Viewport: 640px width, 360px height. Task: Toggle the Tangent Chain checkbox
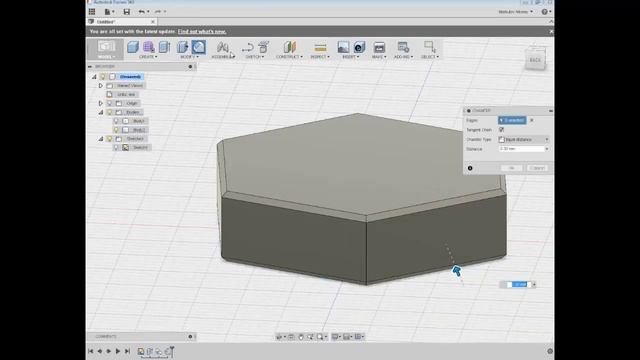click(x=501, y=130)
